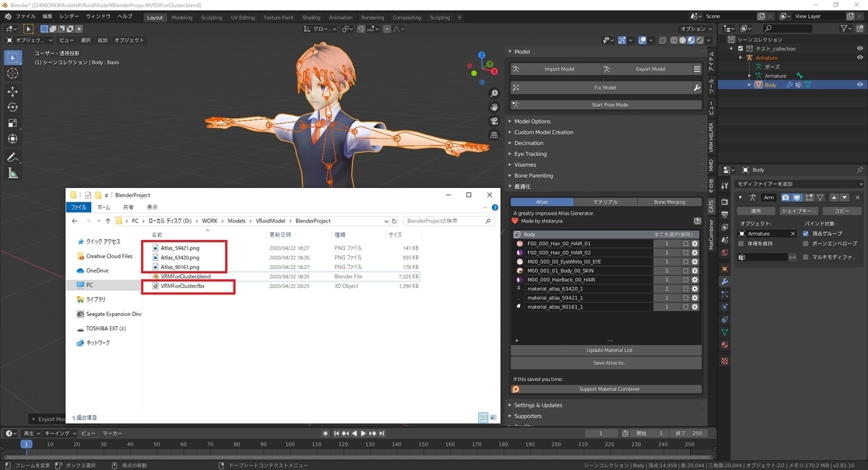
Task: Click Start Pose Mode button
Action: tap(606, 105)
